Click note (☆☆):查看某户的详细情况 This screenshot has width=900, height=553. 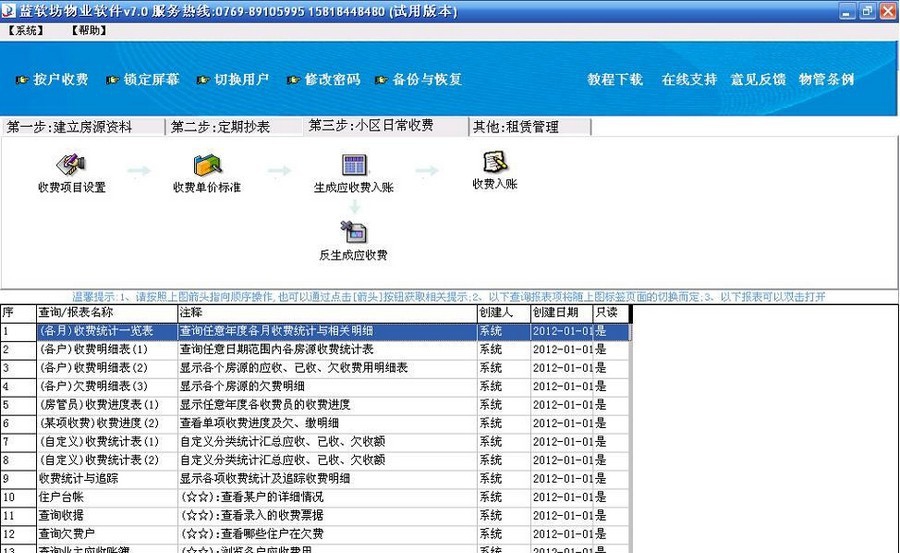(252, 497)
